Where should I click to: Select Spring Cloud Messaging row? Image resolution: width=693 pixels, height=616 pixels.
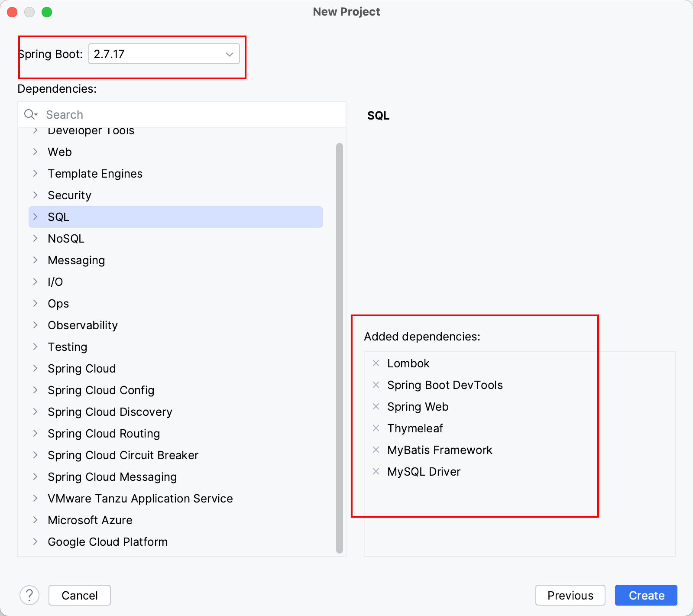point(176,477)
